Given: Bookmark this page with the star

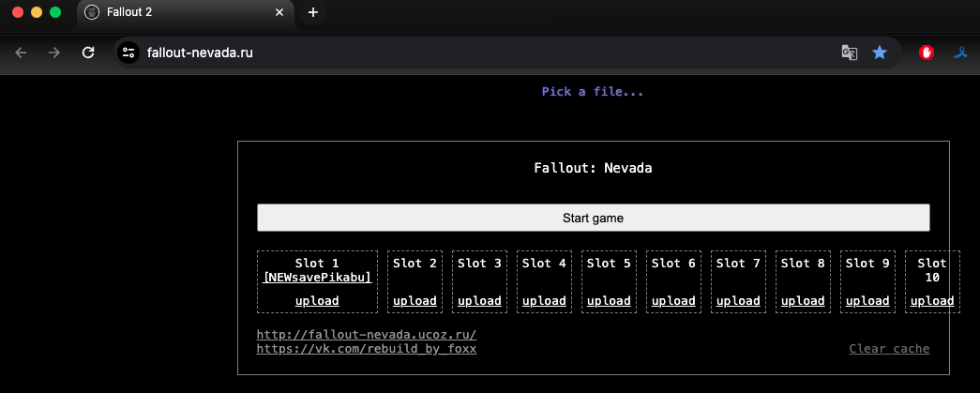Looking at the screenshot, I should click(x=880, y=53).
